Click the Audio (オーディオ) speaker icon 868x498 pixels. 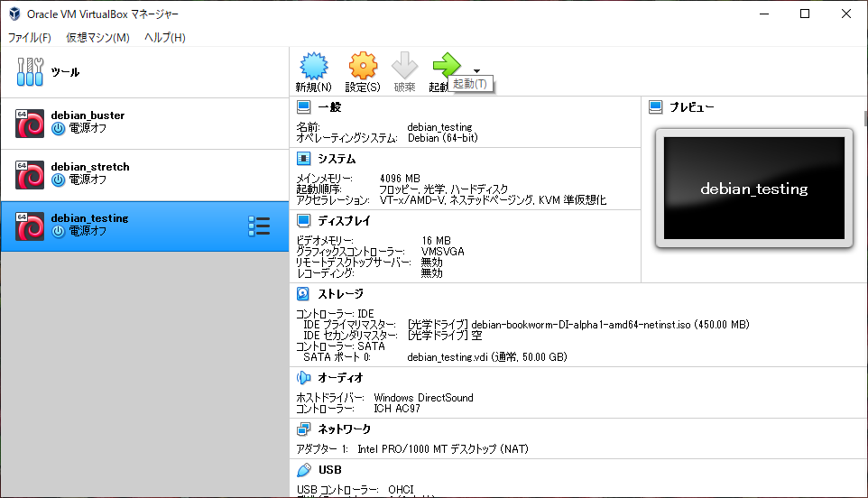[x=303, y=378]
